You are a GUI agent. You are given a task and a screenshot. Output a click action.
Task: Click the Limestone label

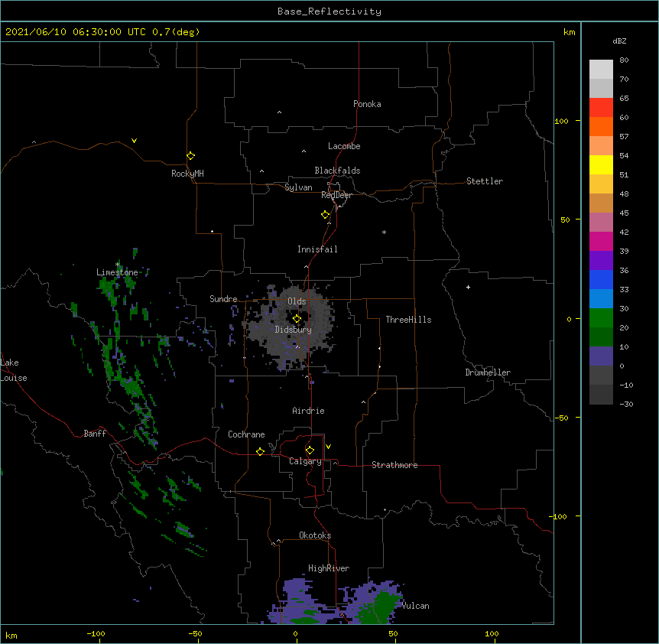tap(117, 272)
